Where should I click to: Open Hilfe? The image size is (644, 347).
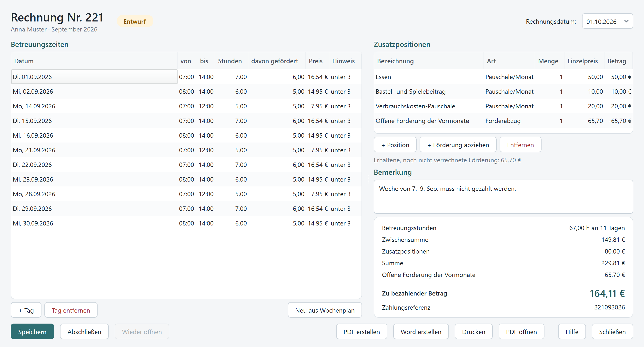572,331
